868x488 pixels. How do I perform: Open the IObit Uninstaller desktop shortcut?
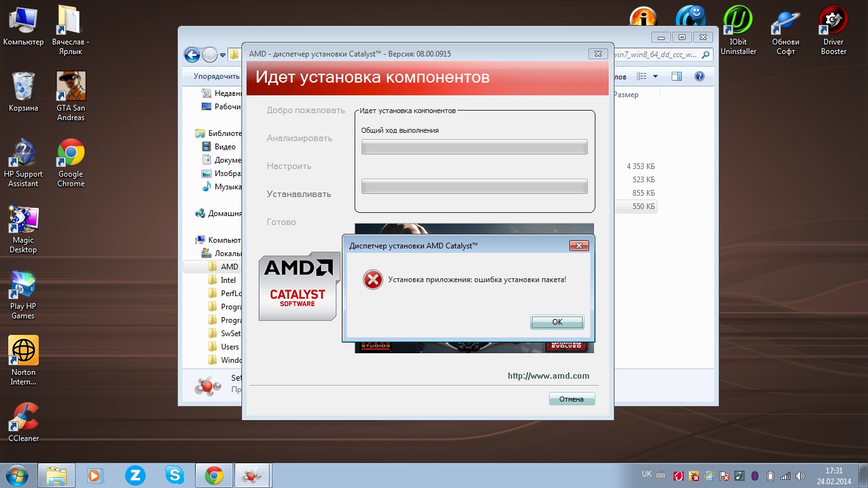click(x=738, y=30)
